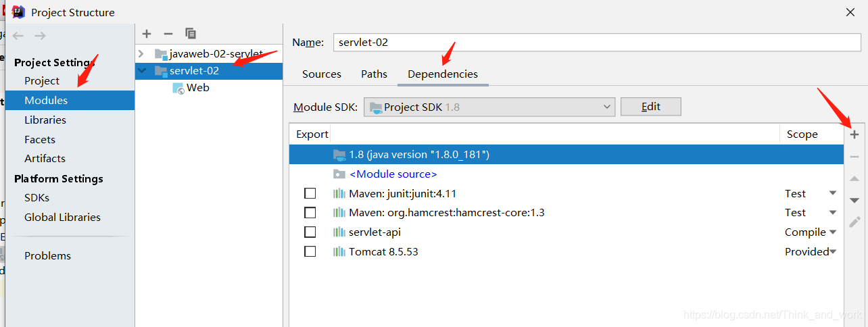The height and width of the screenshot is (327, 868).
Task: Click the IntelliJ logo in title bar
Action: click(18, 11)
